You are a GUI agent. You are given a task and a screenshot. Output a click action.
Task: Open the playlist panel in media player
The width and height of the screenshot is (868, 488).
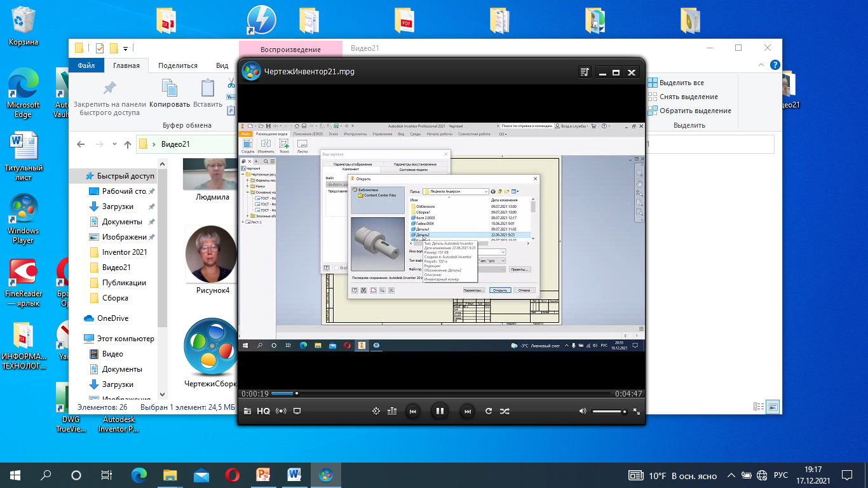585,72
